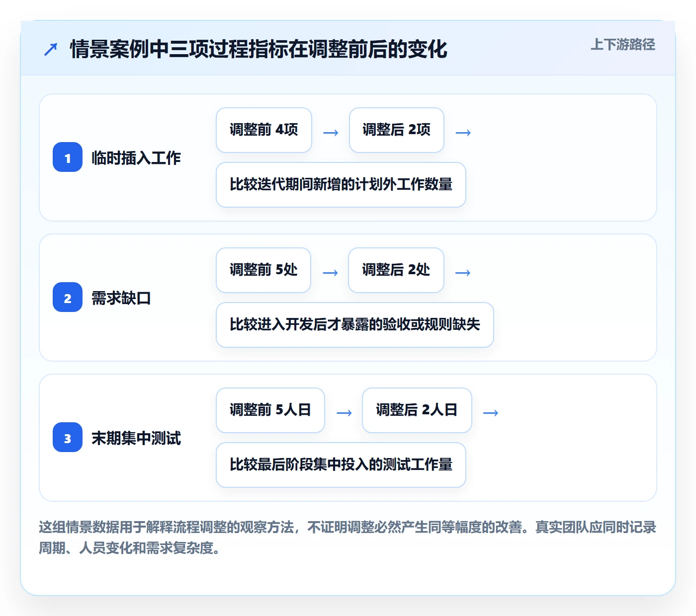This screenshot has height=616, width=696.
Task: Click the number 3 badge for 末期集中测试
Action: tap(68, 438)
